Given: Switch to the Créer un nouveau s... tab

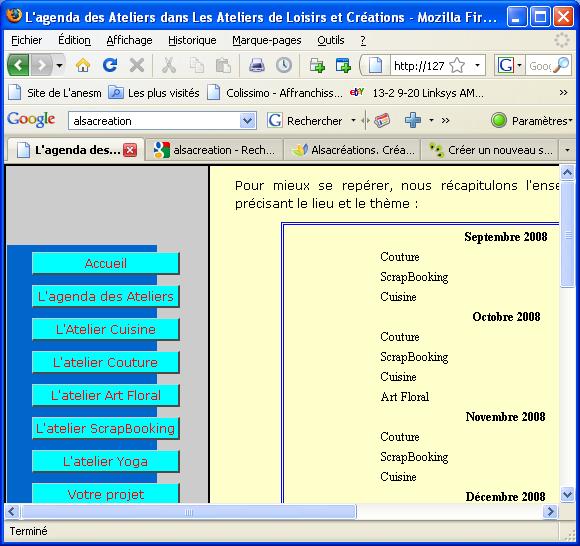Looking at the screenshot, I should 490,150.
